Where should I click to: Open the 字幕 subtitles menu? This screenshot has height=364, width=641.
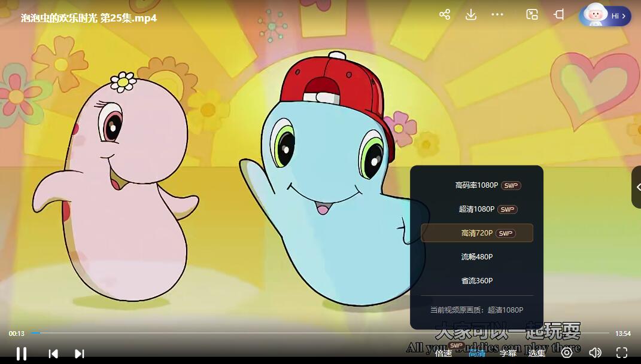click(x=508, y=353)
